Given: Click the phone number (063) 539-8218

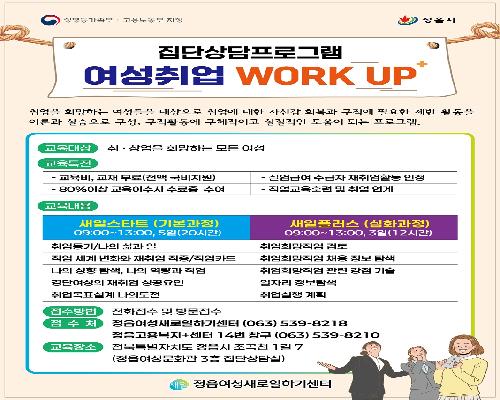Looking at the screenshot, I should tap(295, 323).
